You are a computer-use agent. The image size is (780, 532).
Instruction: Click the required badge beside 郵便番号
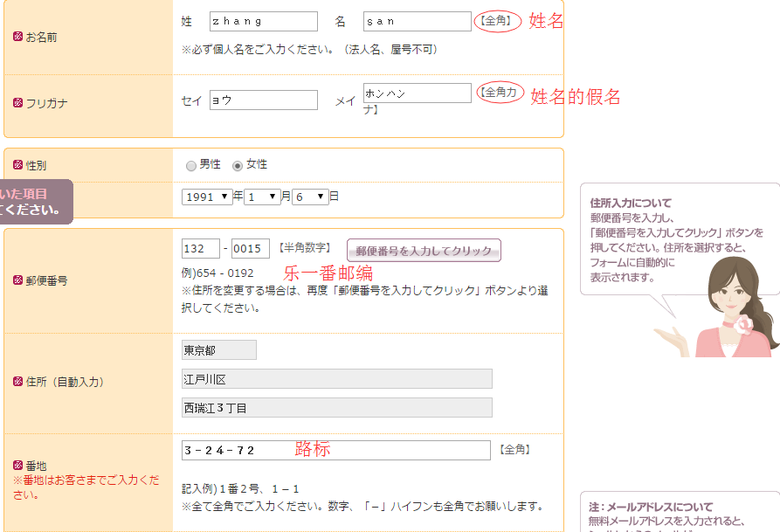17,280
